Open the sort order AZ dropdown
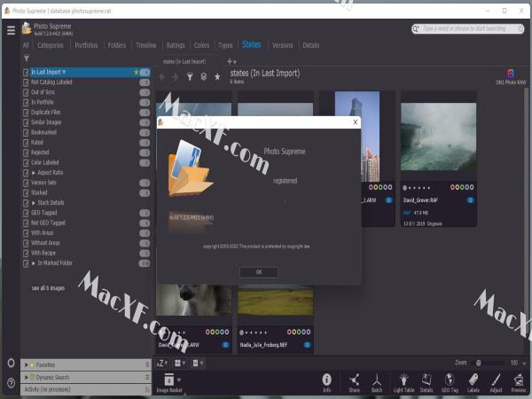 (x=162, y=364)
